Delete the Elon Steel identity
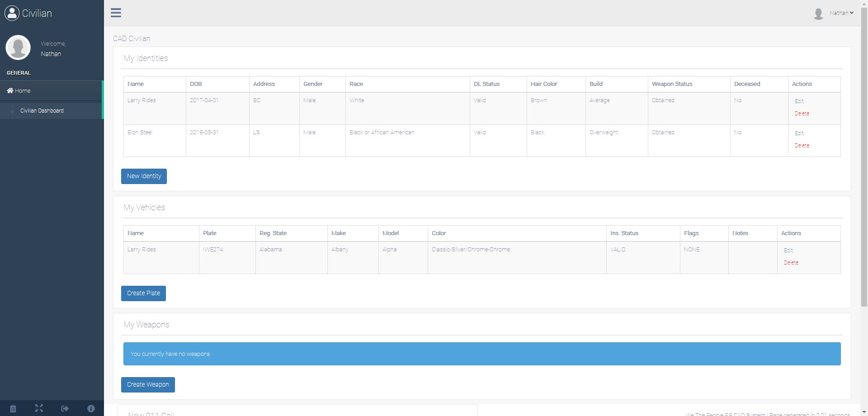Viewport: 868px width, 416px height. tap(802, 146)
